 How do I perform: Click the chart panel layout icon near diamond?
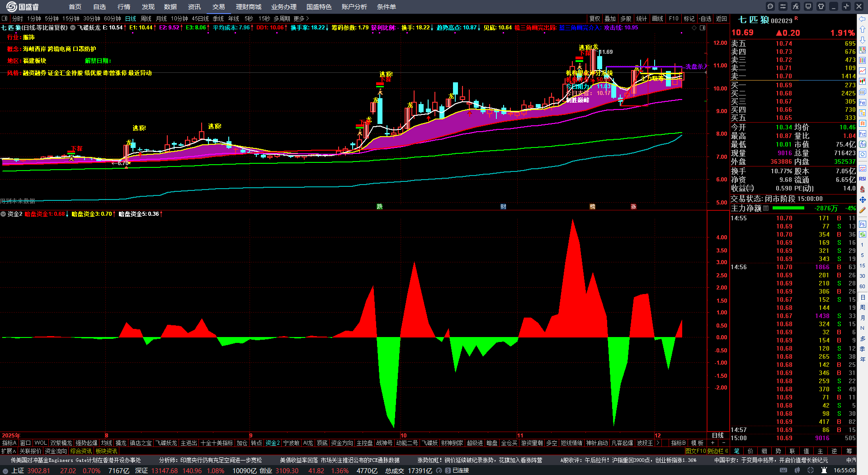click(703, 28)
